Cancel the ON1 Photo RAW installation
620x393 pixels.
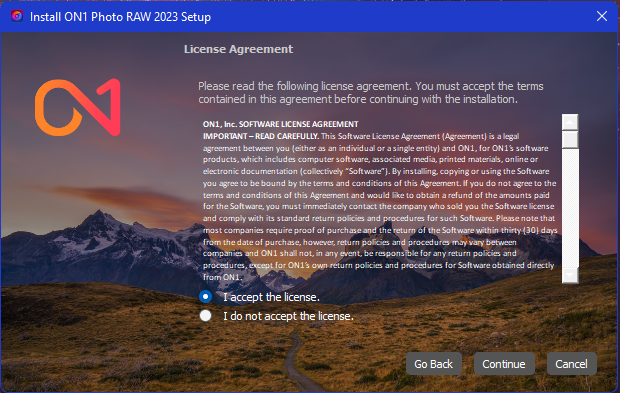(x=571, y=364)
